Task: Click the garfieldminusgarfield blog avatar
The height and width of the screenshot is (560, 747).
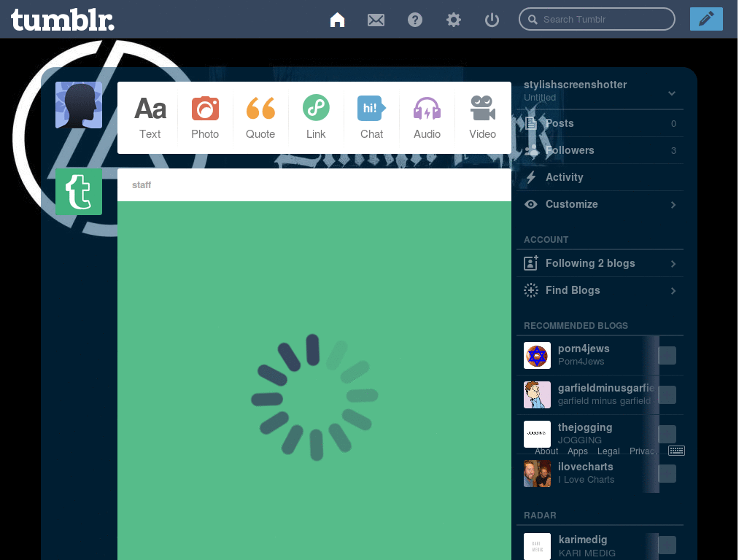Action: 537,394
